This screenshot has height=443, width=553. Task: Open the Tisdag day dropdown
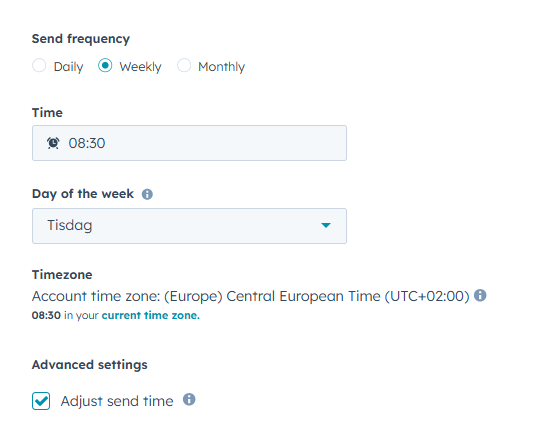point(189,226)
